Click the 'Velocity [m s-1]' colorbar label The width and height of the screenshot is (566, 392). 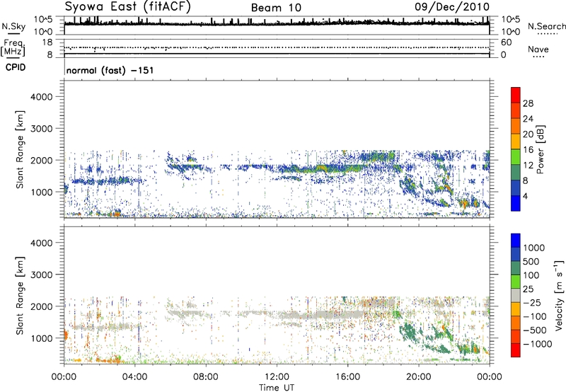tap(559, 295)
